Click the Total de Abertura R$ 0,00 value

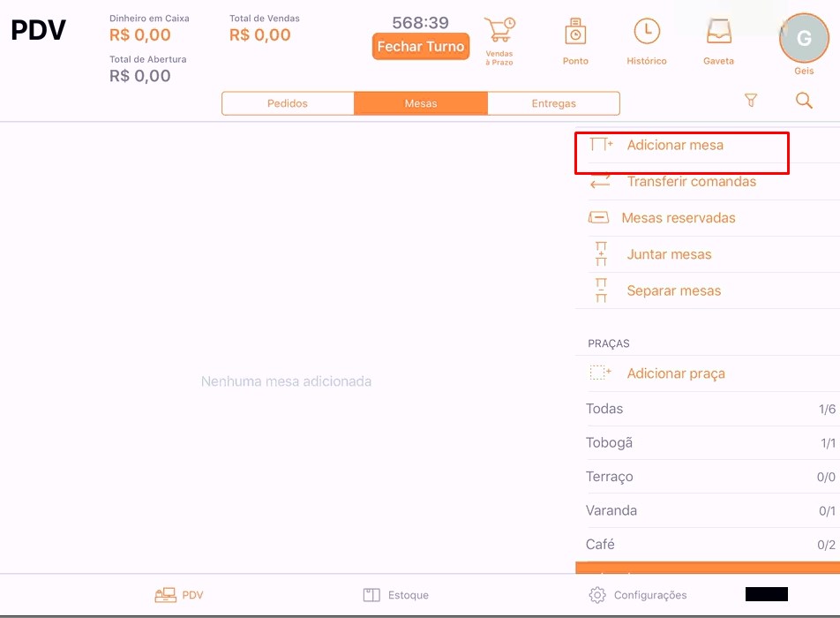(x=139, y=76)
